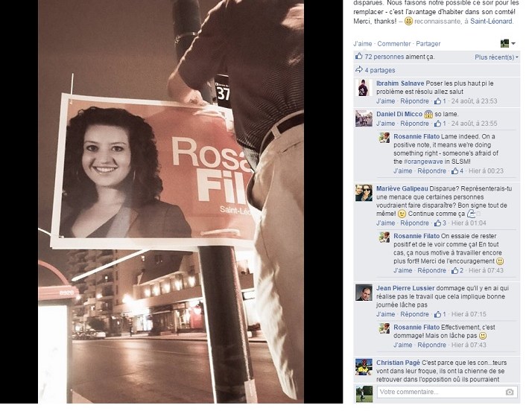Click the 3 likes icon on Mariève Galipeau's comment

440,223
